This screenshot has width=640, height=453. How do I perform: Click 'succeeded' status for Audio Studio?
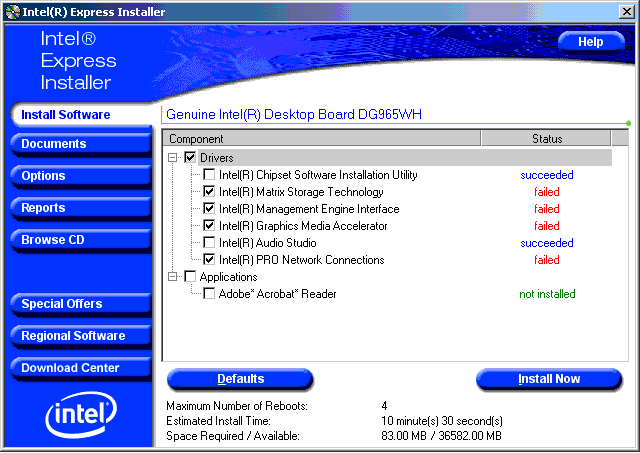547,243
